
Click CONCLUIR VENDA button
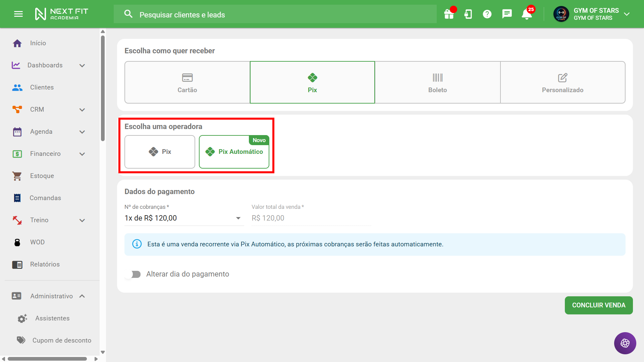click(598, 305)
